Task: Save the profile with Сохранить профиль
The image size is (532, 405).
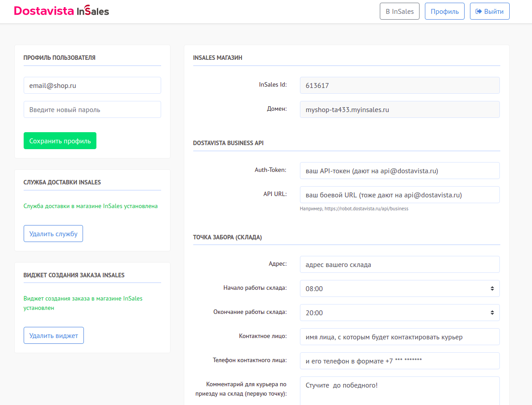Action: 60,141
